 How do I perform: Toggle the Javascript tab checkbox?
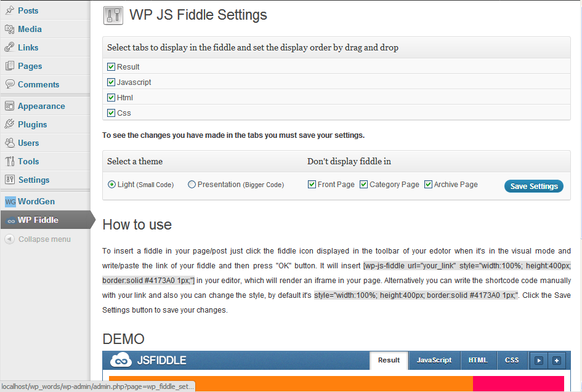click(x=111, y=82)
